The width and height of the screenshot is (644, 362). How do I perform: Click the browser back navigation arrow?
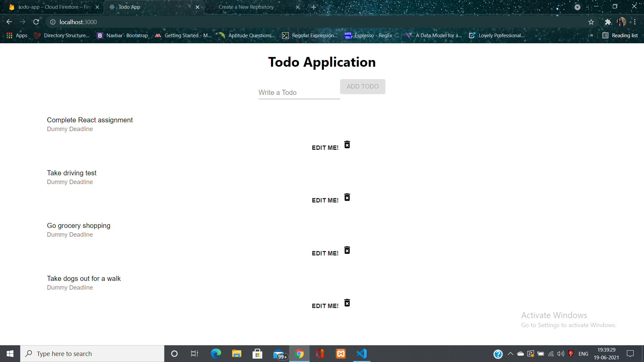click(9, 22)
